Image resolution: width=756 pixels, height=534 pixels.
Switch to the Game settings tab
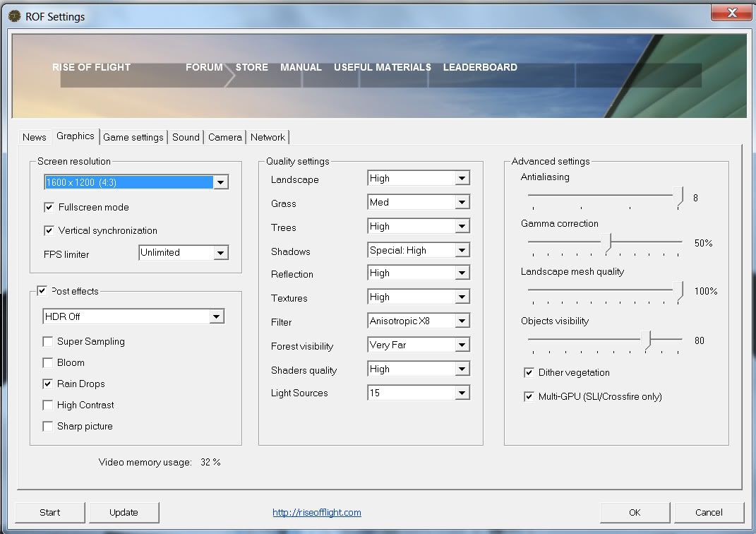tap(133, 137)
